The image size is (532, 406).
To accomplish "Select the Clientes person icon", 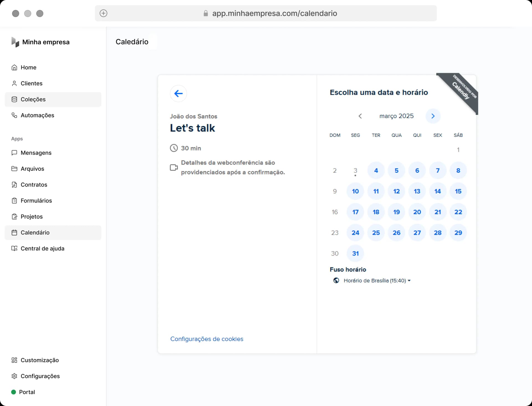I will click(x=14, y=83).
